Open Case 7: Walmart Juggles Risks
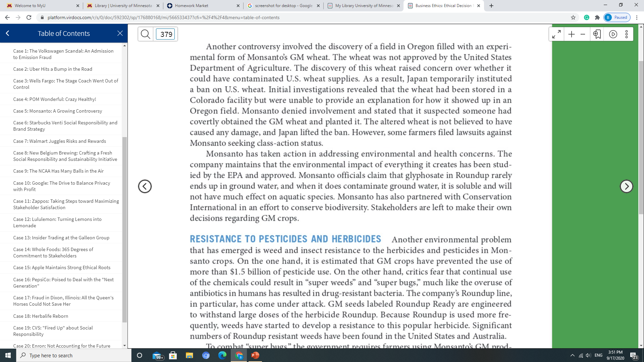Viewport: 644px width, 362px height. click(x=60, y=141)
